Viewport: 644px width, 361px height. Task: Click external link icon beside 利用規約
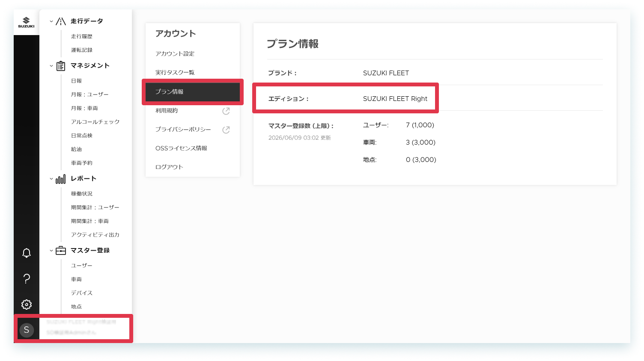pos(226,111)
